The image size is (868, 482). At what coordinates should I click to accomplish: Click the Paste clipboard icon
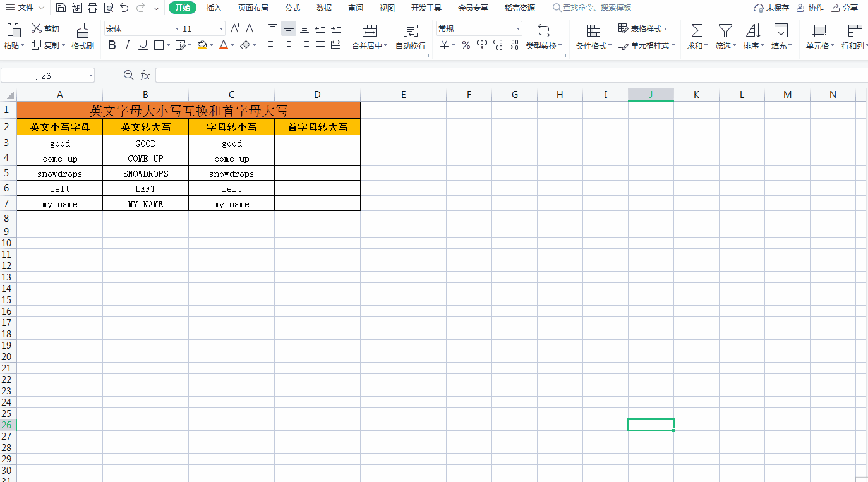14,30
